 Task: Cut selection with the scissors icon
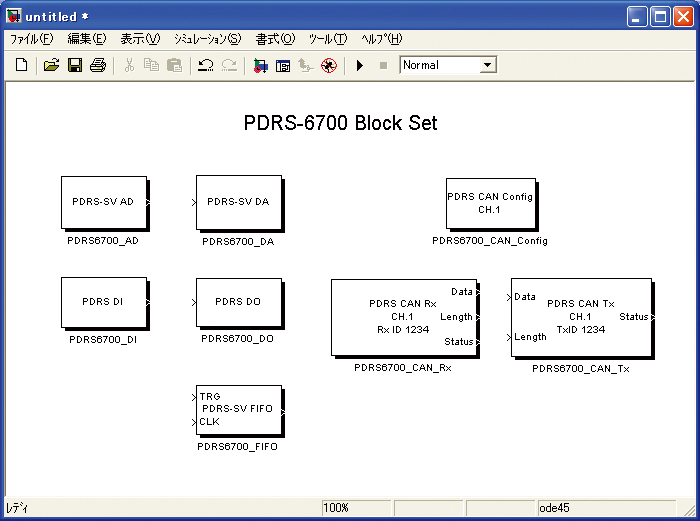[x=129, y=65]
